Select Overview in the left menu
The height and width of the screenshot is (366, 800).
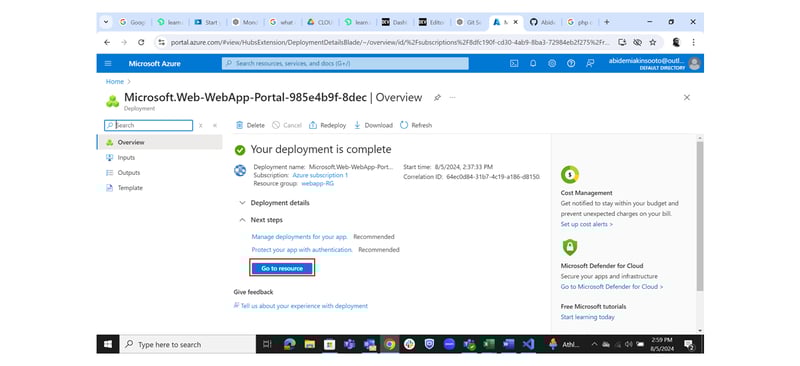(160, 142)
